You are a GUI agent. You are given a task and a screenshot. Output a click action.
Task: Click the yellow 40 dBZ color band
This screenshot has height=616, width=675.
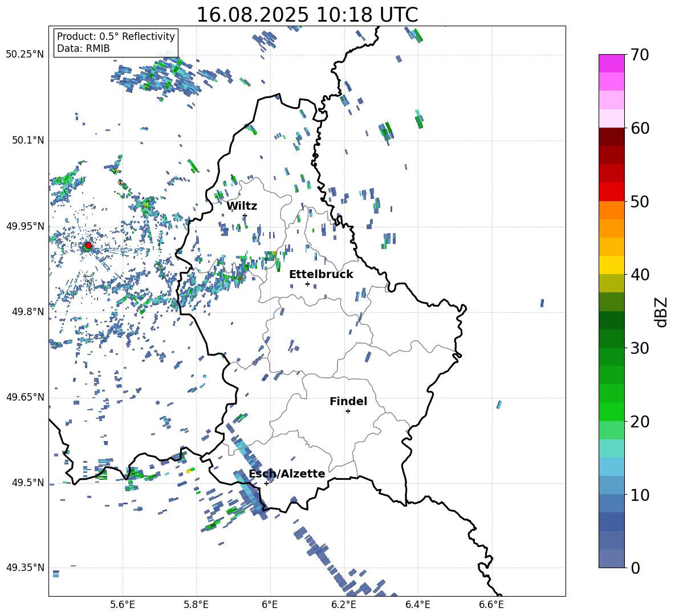[x=611, y=265]
